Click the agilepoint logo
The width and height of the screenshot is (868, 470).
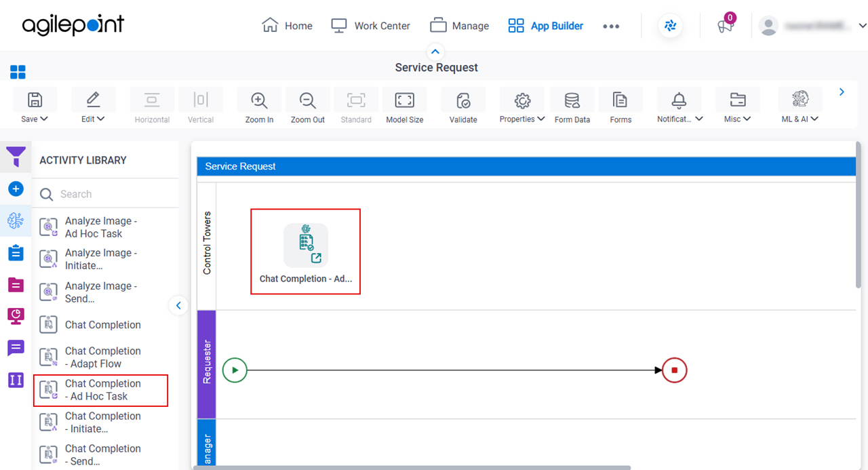pyautogui.click(x=73, y=26)
